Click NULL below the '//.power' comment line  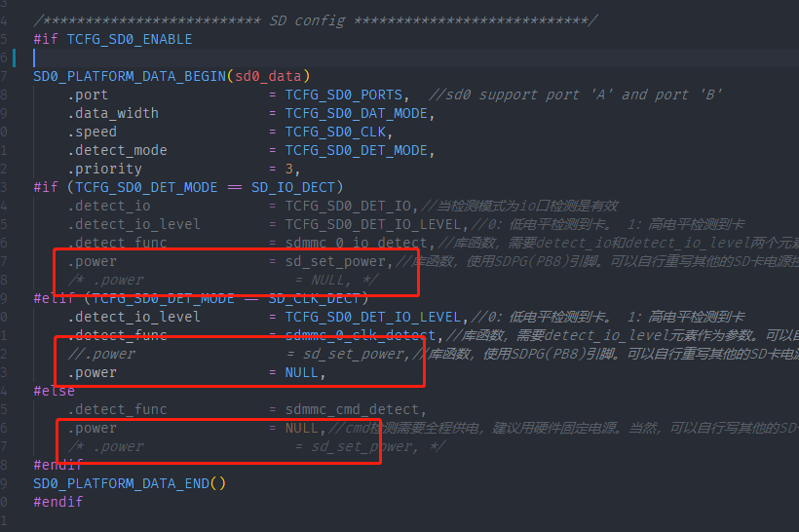pos(302,372)
